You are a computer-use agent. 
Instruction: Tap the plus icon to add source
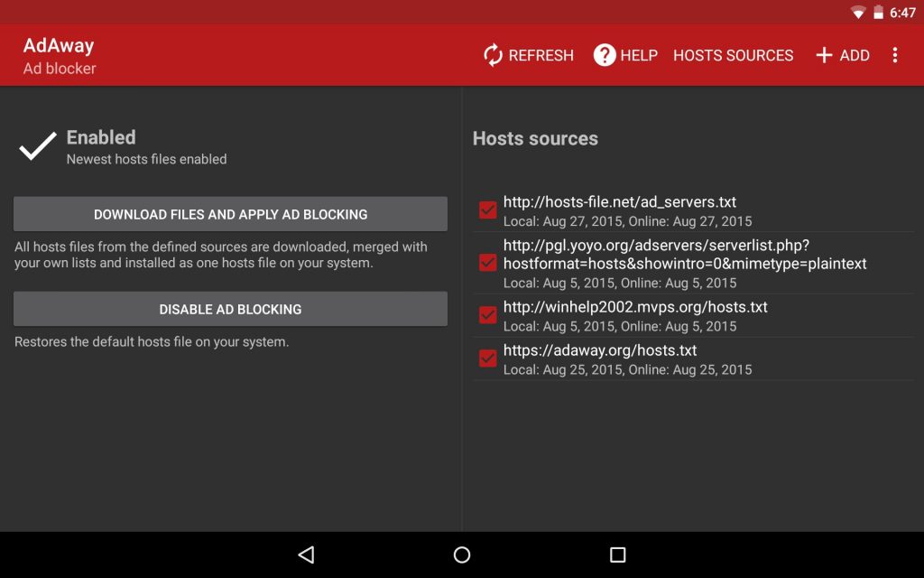[823, 55]
